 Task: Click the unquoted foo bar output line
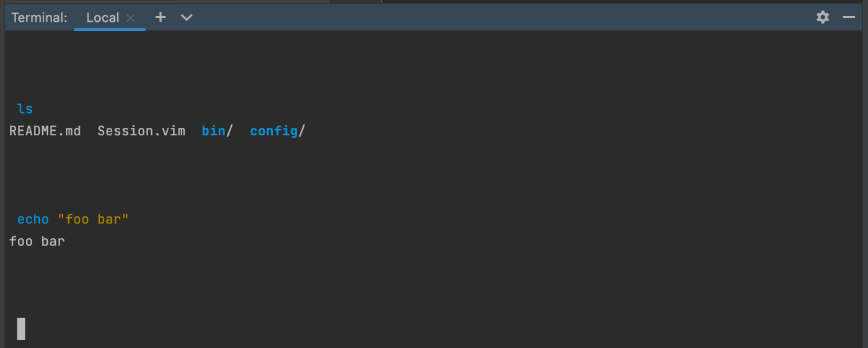[x=37, y=241]
